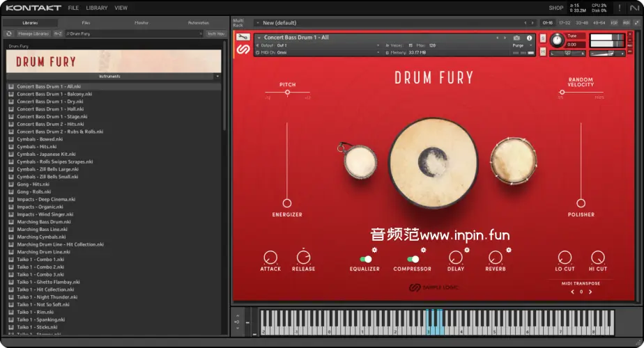
Task: Open the SHOP link
Action: [x=555, y=8]
